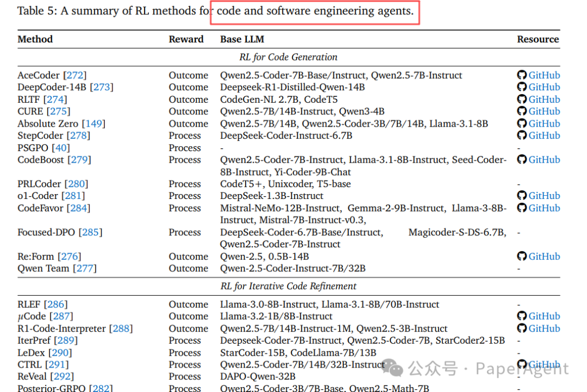Open GitHub link text for Re:Form
Screen dimensions: 587x392
tap(544, 257)
